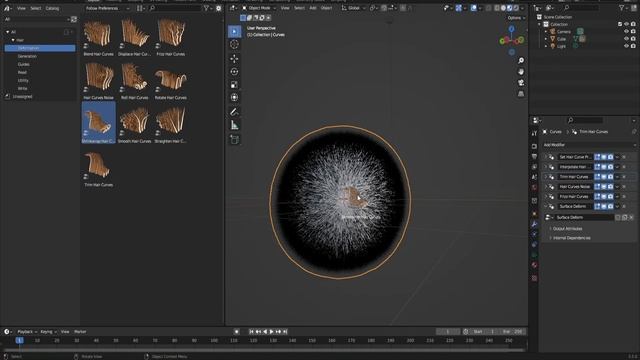Screen dimensions: 640x360
Task: Refresh the asset library with reload icon
Action: 74,19
